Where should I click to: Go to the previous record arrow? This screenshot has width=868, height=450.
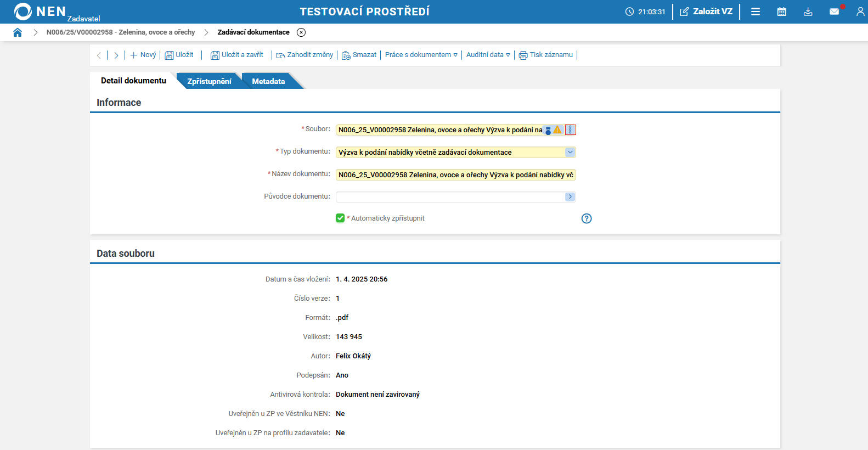click(99, 55)
